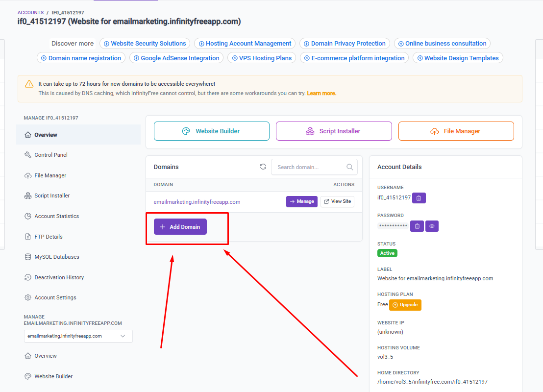Click View Site button
Image resolution: width=543 pixels, height=392 pixels.
click(337, 201)
